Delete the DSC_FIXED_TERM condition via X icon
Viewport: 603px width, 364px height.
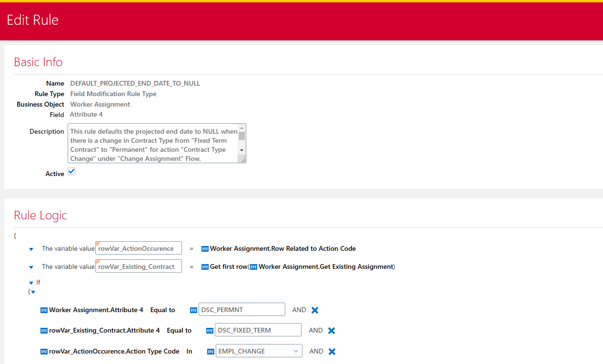[x=332, y=330]
